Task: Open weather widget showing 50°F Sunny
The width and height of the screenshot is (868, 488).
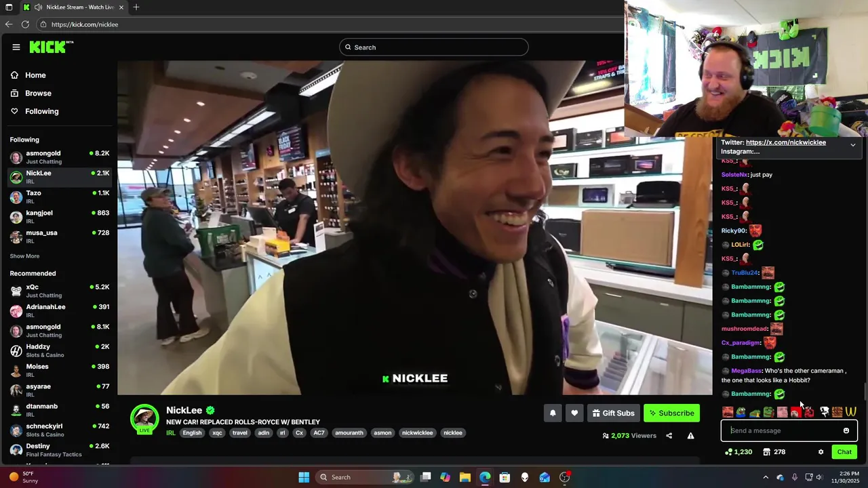Action: (22, 477)
